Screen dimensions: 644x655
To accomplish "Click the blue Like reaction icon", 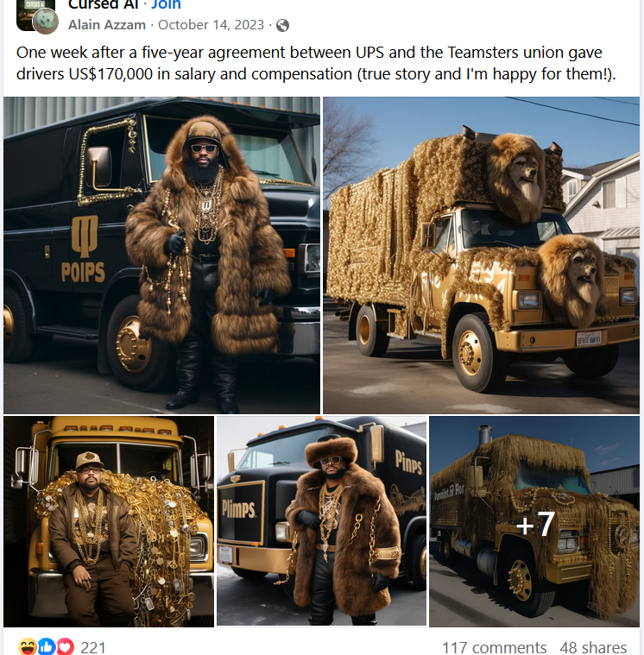I will (x=47, y=646).
